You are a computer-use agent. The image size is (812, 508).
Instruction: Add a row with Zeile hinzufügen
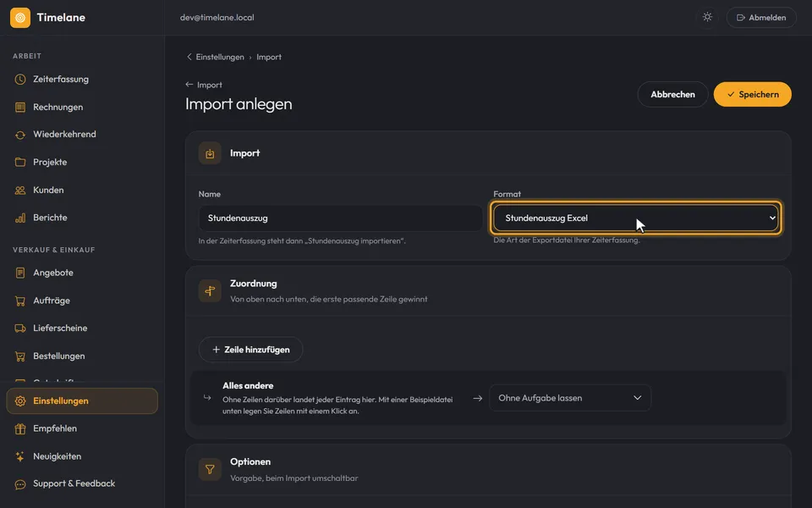[x=250, y=350]
